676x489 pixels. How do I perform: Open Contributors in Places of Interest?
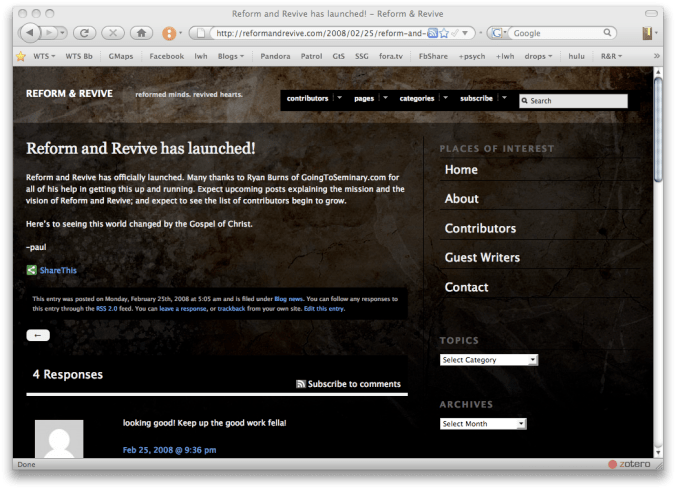point(480,229)
